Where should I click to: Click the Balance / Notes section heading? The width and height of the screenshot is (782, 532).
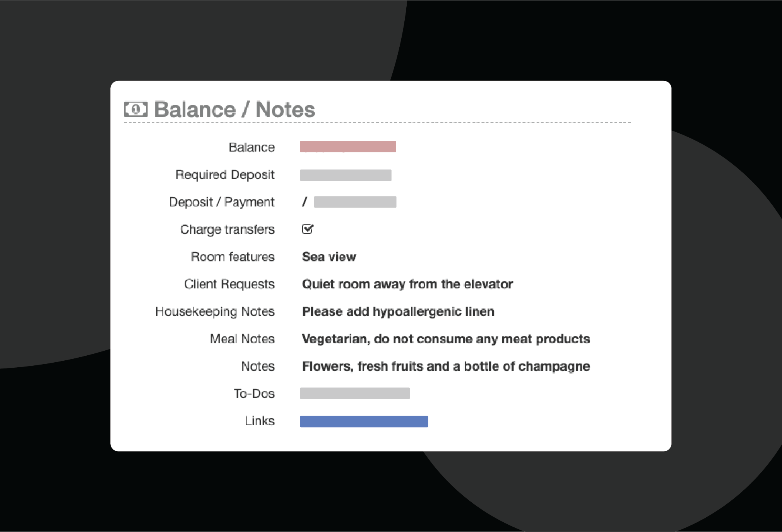click(x=234, y=109)
